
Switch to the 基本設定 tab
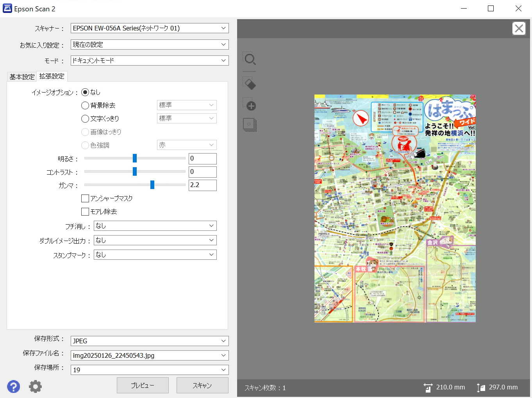tap(22, 77)
